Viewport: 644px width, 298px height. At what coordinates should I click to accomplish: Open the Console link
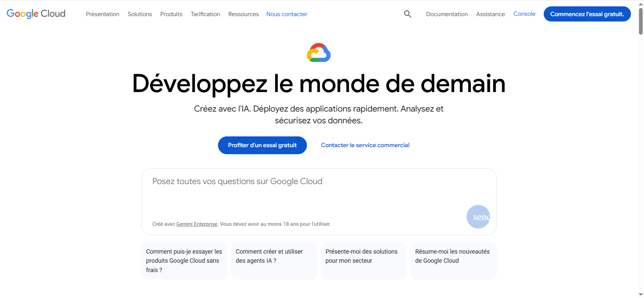[x=524, y=14]
